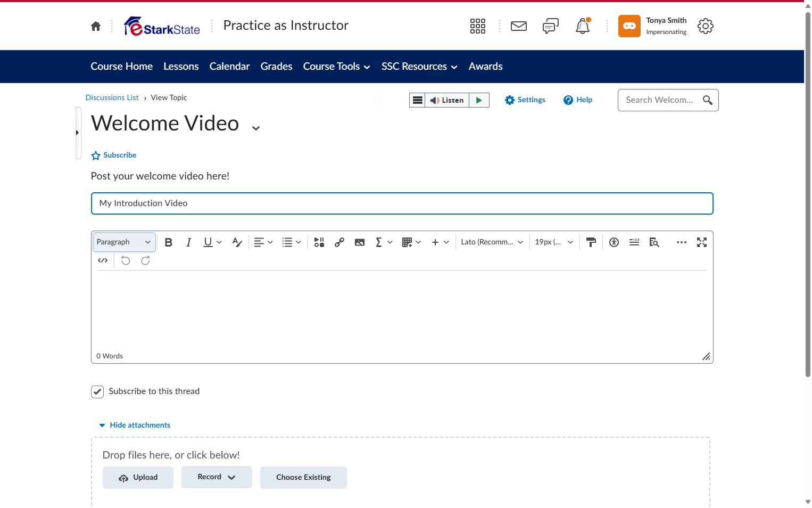
Task: Click the Choose Existing button
Action: (x=303, y=478)
